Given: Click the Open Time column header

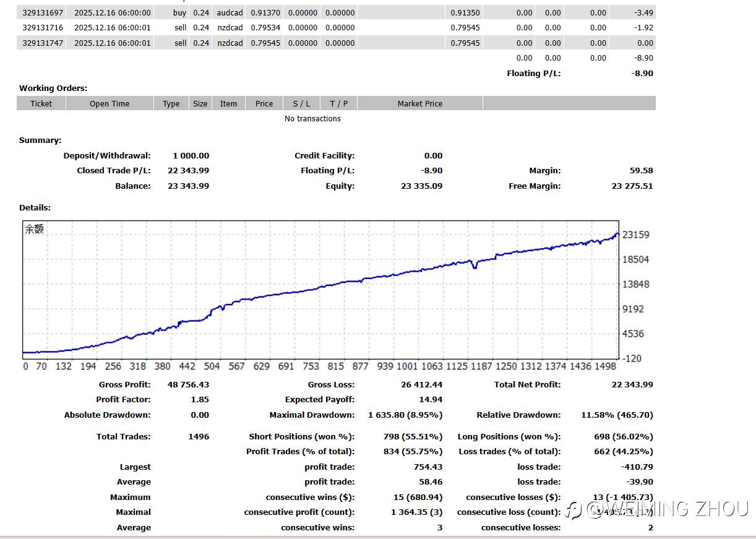Looking at the screenshot, I should click(110, 103).
